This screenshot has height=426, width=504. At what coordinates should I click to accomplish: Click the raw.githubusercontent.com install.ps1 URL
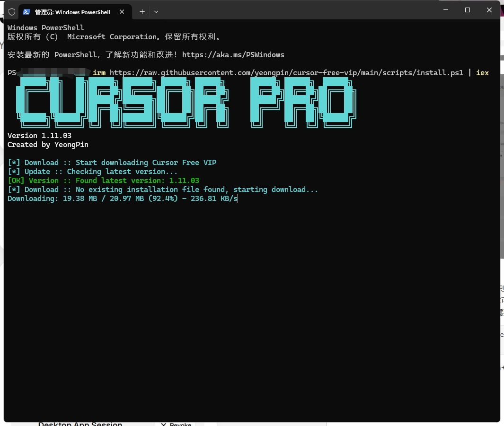click(286, 73)
